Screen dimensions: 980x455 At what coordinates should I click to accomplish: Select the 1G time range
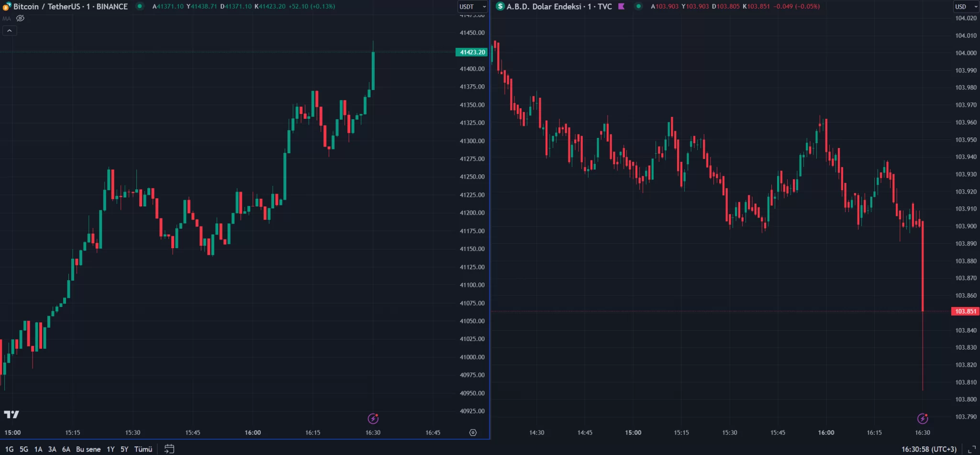pos(9,449)
